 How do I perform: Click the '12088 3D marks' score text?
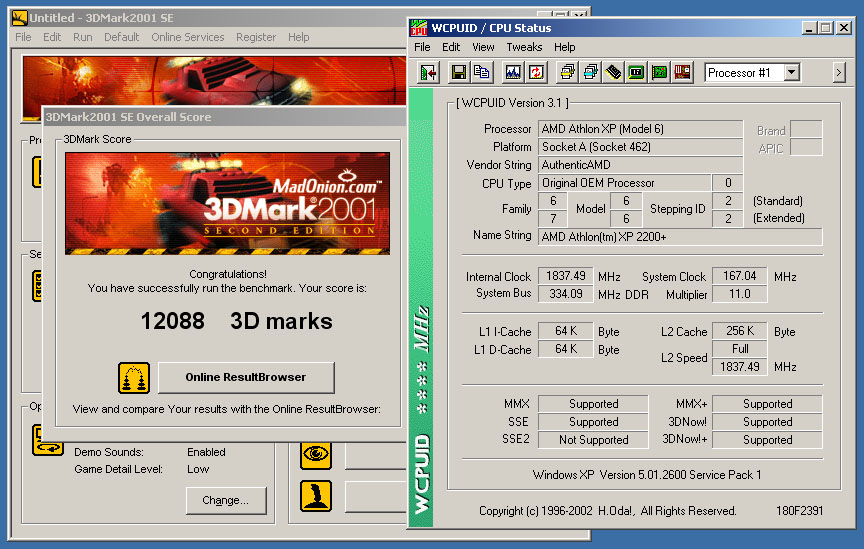coord(236,321)
